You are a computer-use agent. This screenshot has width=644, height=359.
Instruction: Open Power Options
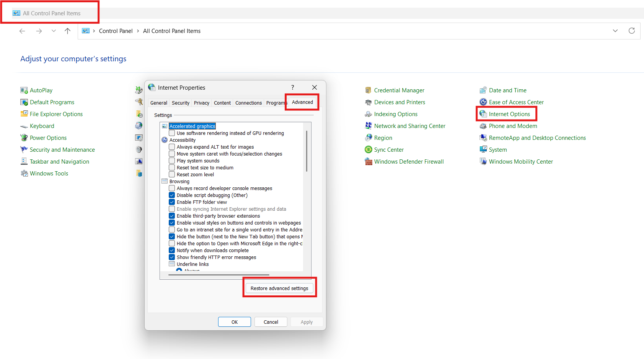point(47,138)
